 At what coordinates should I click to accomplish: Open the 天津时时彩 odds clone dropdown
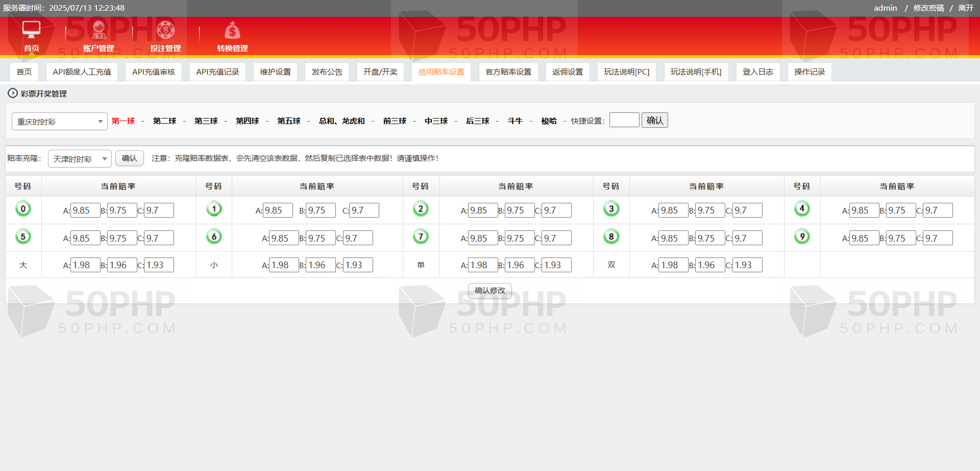pyautogui.click(x=80, y=159)
